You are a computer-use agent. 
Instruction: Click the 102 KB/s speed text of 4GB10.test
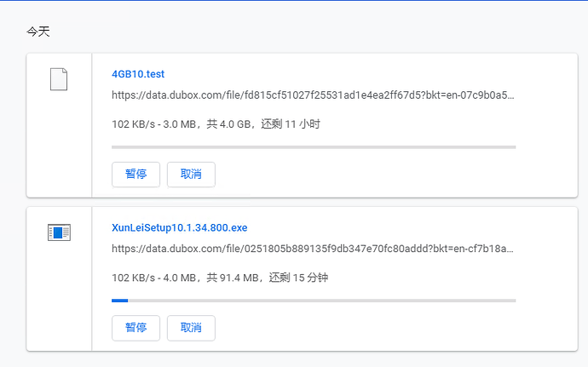(134, 124)
